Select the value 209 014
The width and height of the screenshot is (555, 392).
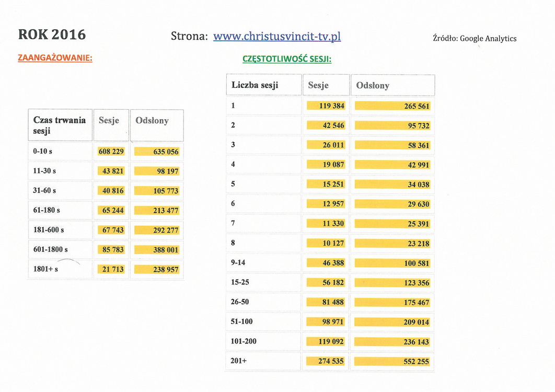[417, 322]
